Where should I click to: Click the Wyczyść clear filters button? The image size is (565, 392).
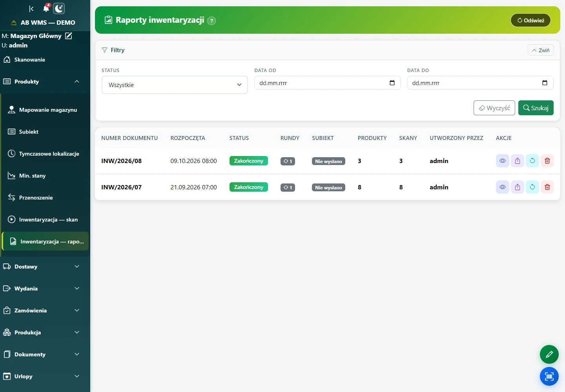(494, 108)
